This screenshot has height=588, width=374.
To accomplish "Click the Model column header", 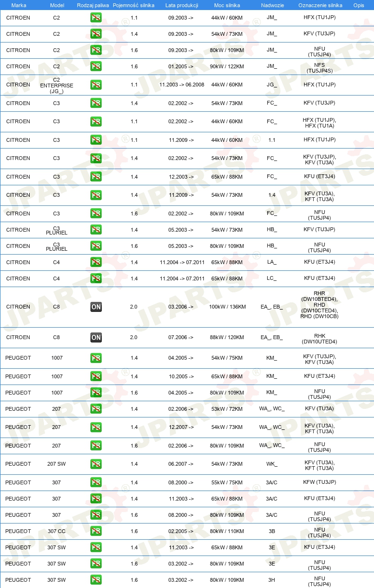I will click(57, 5).
